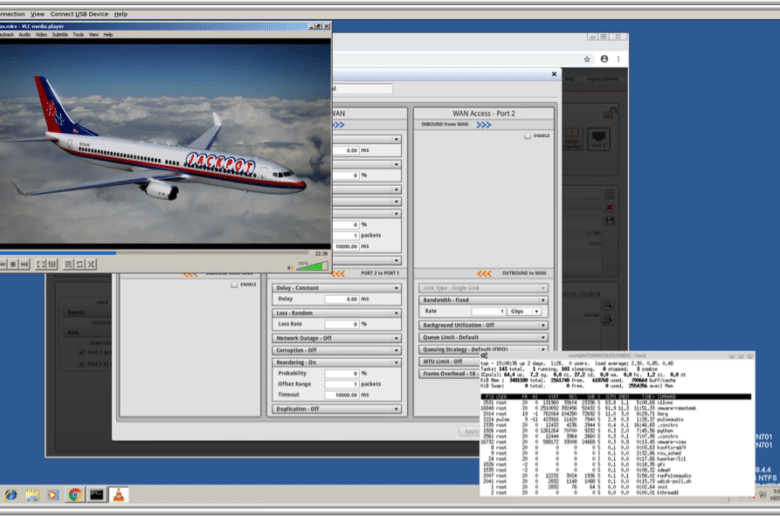Open VLC extended settings button

click(x=52, y=264)
